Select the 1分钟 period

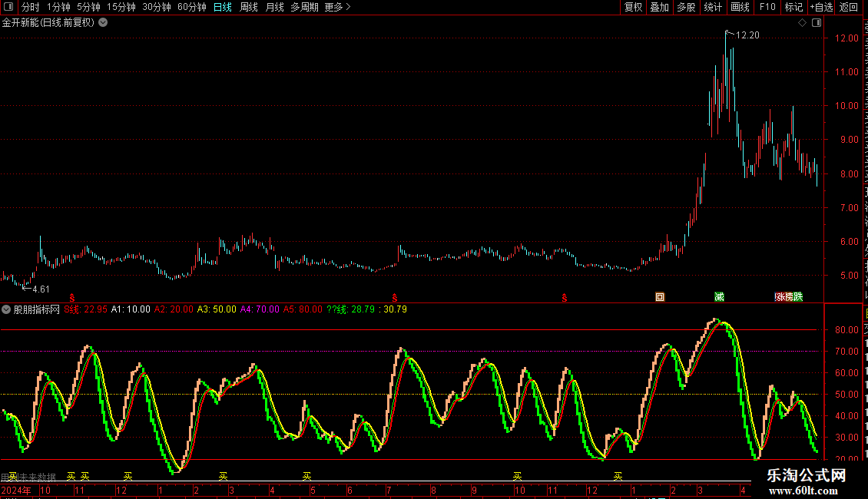click(x=58, y=7)
